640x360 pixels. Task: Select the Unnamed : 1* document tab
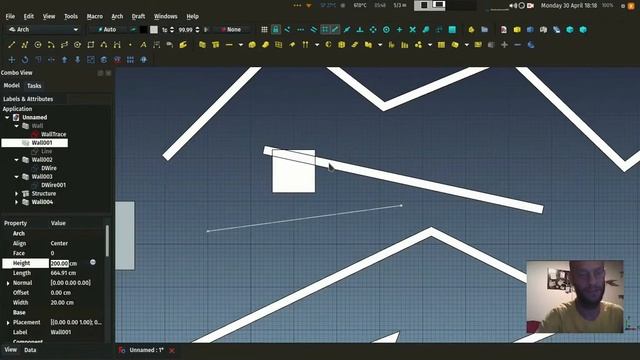[x=146, y=350]
